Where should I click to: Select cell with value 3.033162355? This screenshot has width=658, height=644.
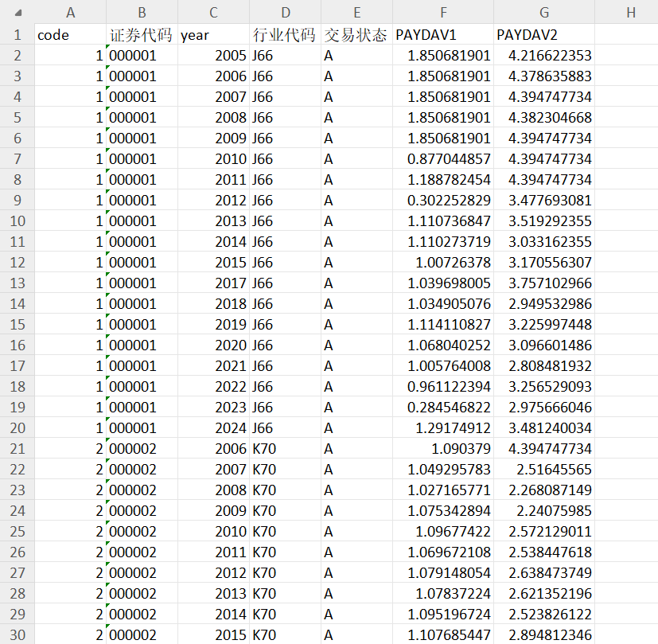tap(544, 241)
